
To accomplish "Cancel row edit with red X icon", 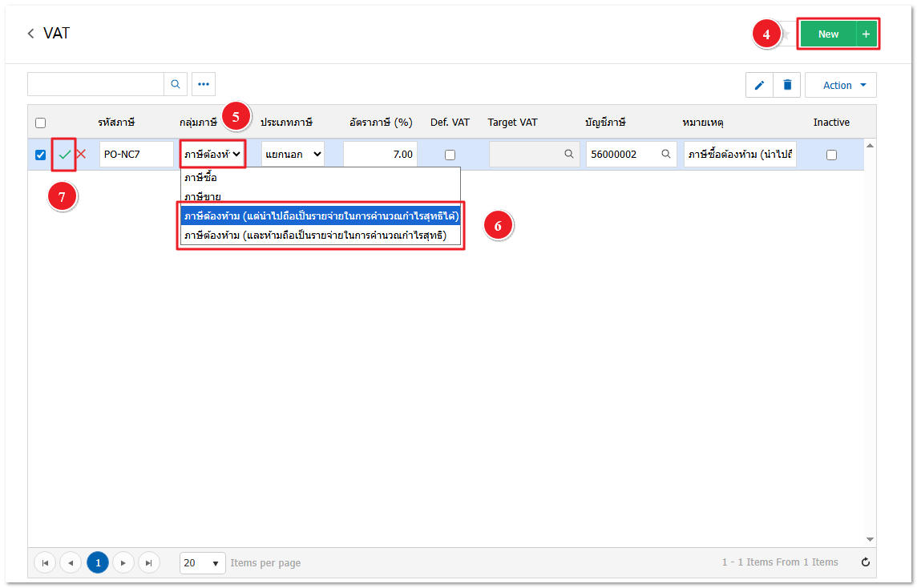I will pyautogui.click(x=81, y=155).
